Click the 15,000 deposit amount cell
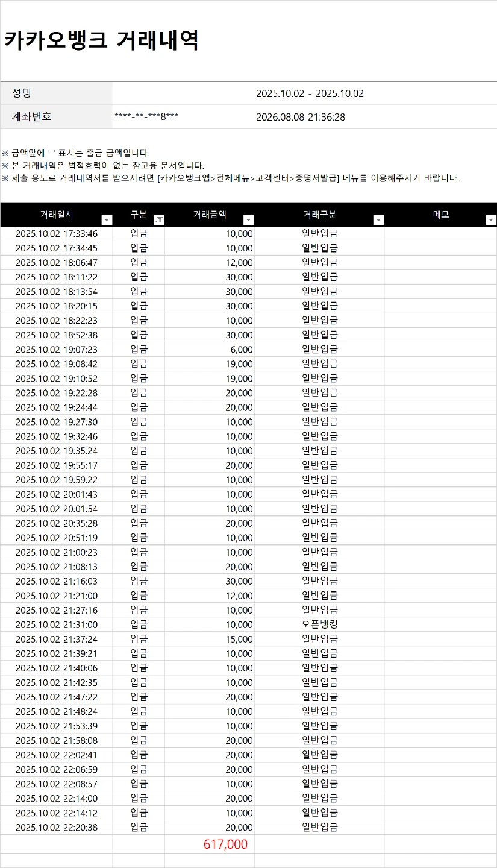 [x=210, y=639]
